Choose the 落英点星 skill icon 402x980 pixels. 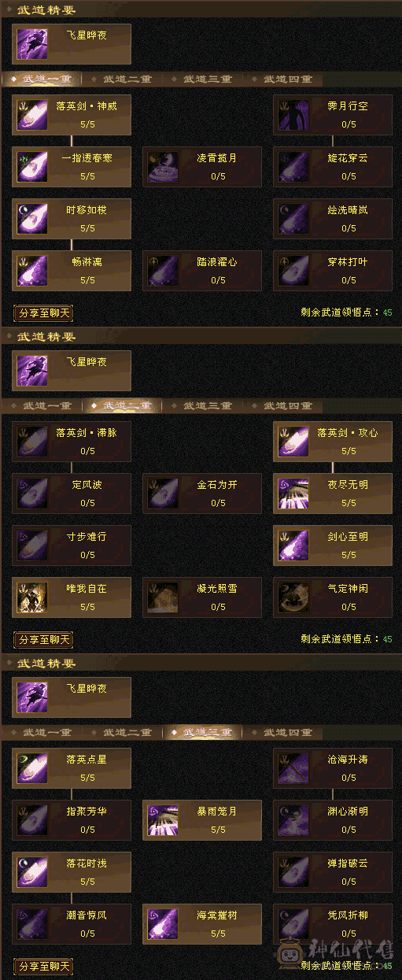click(x=31, y=768)
